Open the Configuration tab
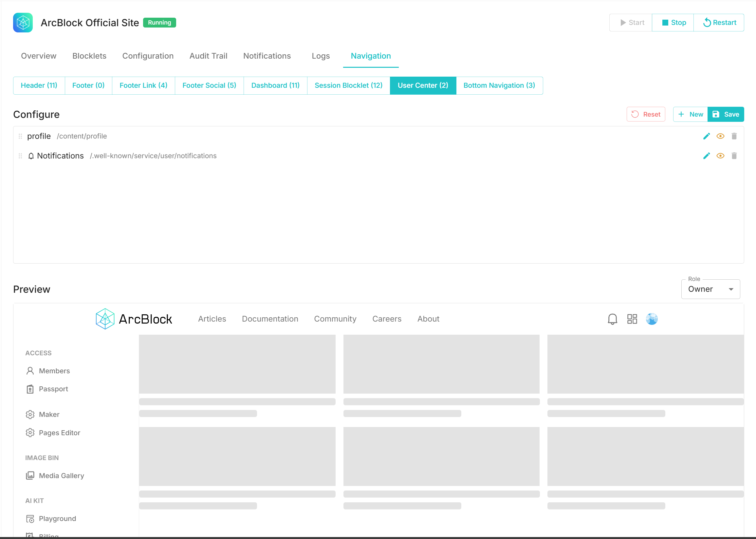 [148, 56]
